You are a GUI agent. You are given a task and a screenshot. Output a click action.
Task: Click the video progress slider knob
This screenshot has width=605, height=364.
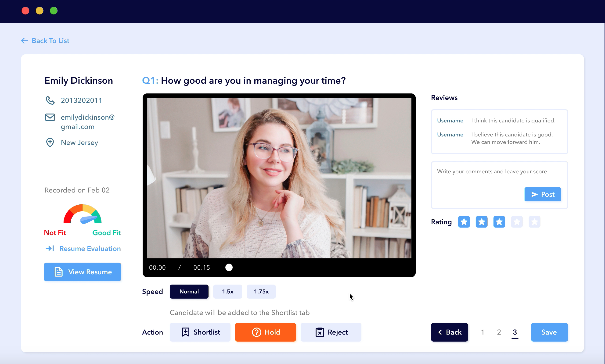click(229, 267)
